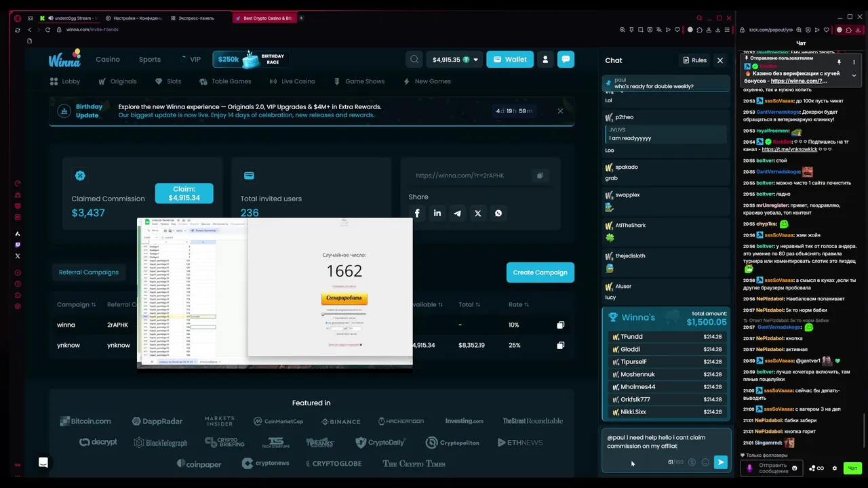This screenshot has height=488, width=868.
Task: Sort by the Total column
Action: point(469,305)
